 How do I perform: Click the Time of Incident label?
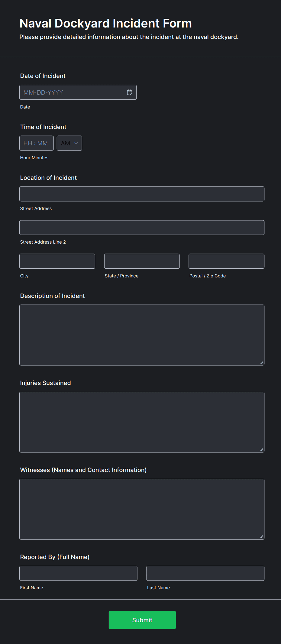pos(43,127)
